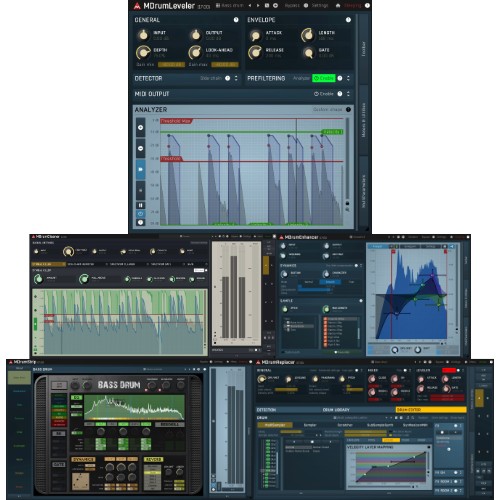Click BASS DRUM title in MDrumStrip

click(x=119, y=385)
